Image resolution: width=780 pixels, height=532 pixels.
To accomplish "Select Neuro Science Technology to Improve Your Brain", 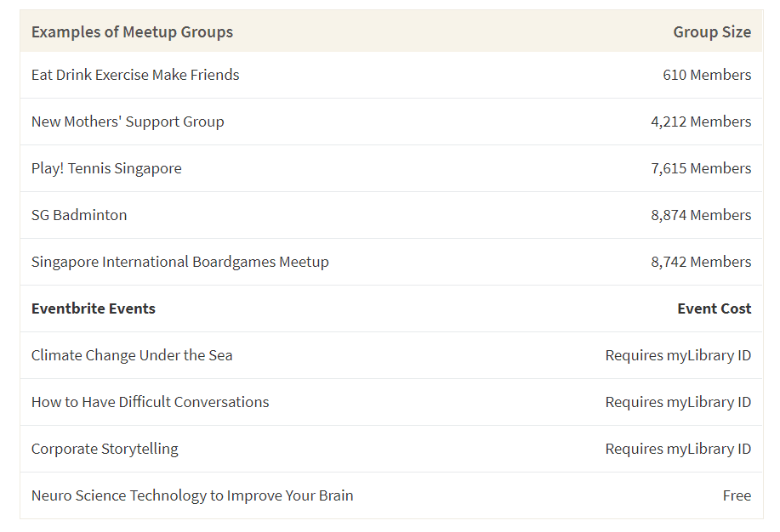I will click(192, 495).
